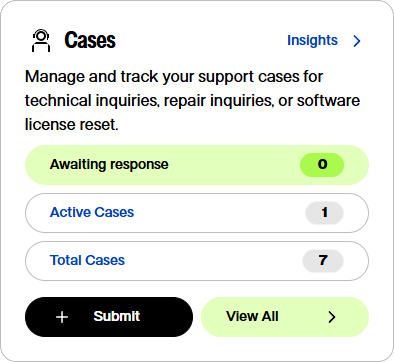This screenshot has height=362, width=394.
Task: Open View All cases button
Action: click(x=285, y=317)
